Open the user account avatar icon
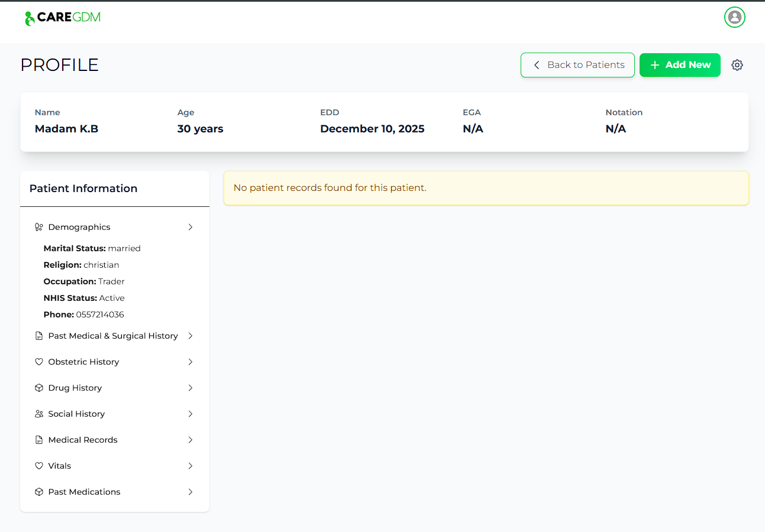 [x=734, y=17]
